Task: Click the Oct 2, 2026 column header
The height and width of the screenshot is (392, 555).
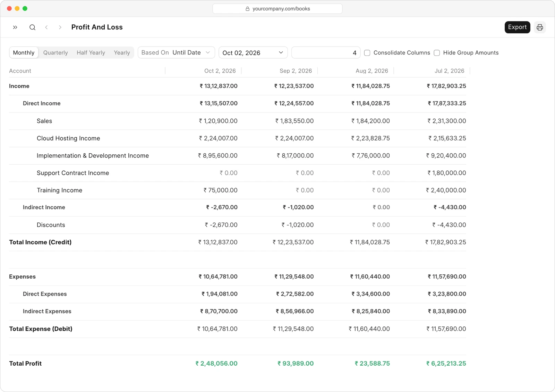Action: tap(220, 71)
